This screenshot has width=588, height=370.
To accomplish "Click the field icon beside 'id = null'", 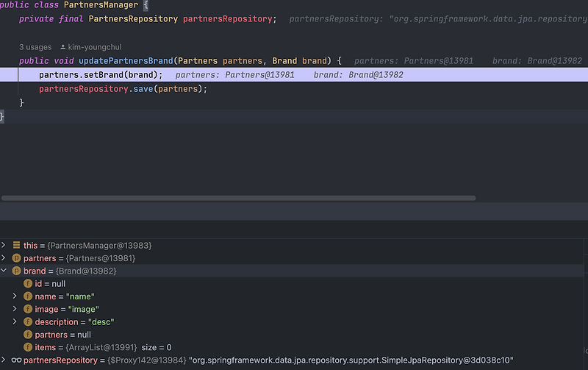I will (x=28, y=284).
